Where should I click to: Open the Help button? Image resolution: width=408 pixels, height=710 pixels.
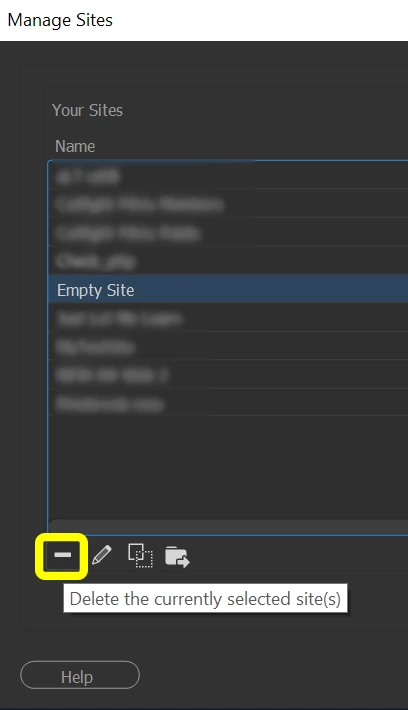click(80, 677)
